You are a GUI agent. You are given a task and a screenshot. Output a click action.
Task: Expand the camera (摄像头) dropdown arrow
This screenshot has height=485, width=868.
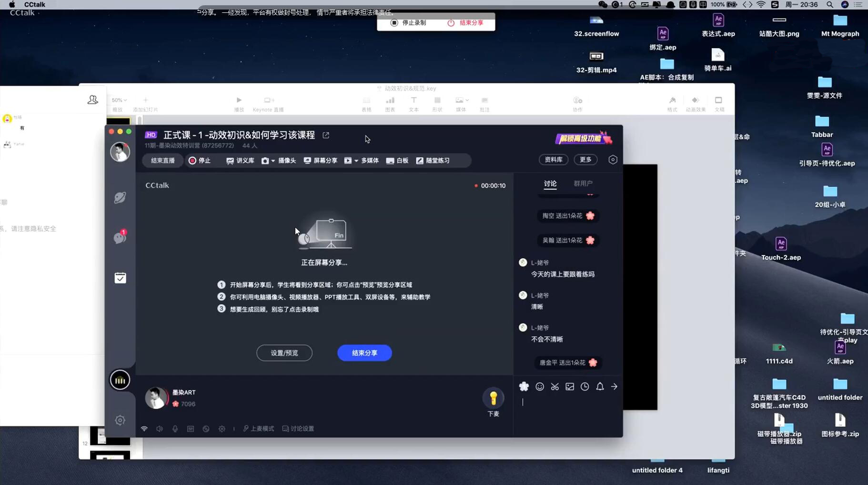pyautogui.click(x=273, y=161)
